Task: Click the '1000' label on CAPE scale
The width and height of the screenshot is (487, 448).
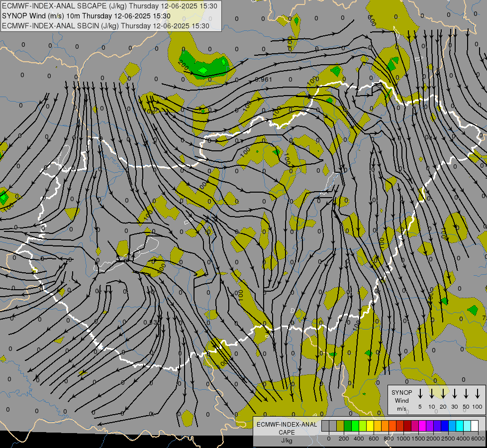Action: (403, 439)
